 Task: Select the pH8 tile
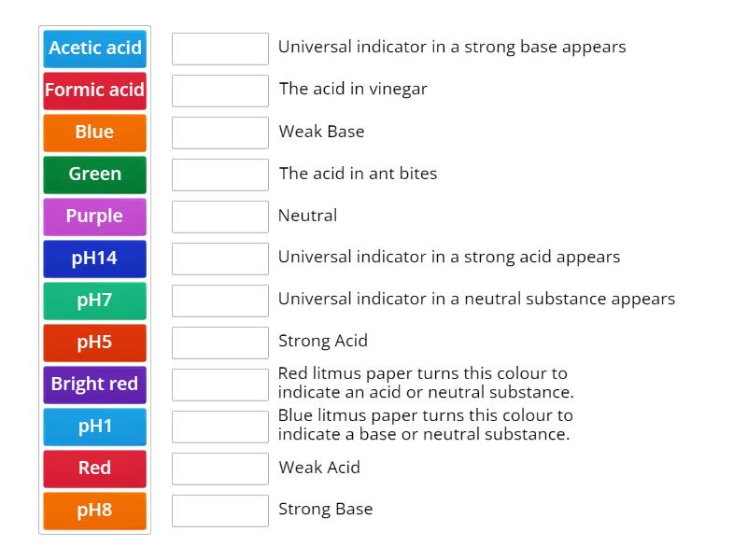click(x=93, y=511)
